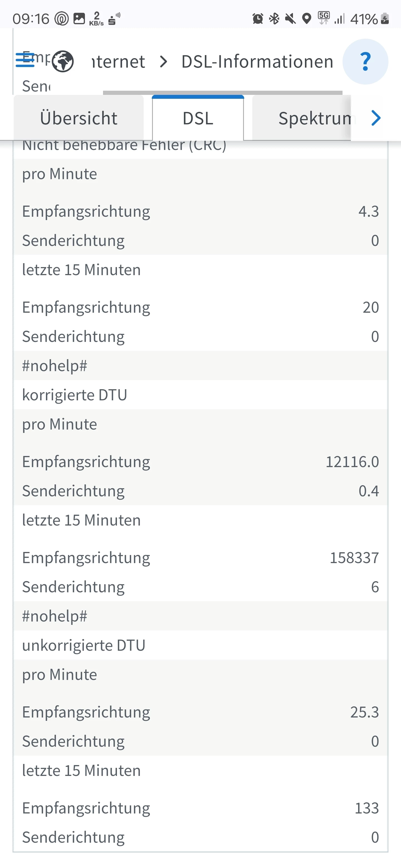Select the DSL tab
The width and height of the screenshot is (401, 868).
[x=198, y=118]
